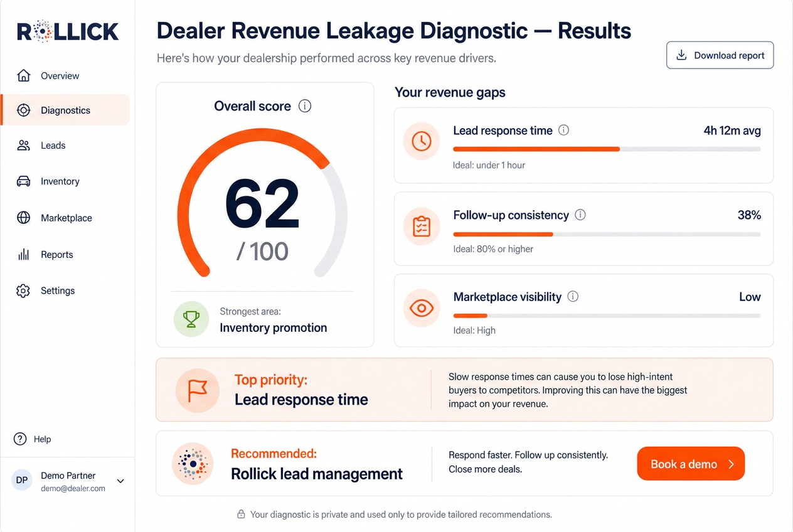Viewport: 793px width, 532px height.
Task: Open the Inventory page
Action: pos(66,181)
